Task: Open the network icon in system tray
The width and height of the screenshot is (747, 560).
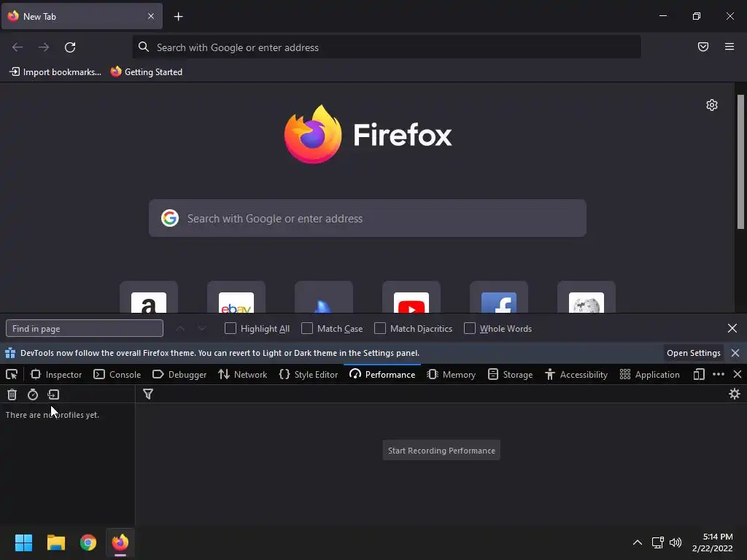Action: (x=658, y=542)
